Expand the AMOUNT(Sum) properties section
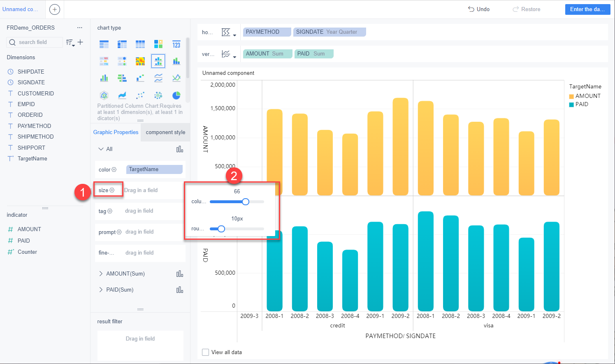 click(101, 274)
